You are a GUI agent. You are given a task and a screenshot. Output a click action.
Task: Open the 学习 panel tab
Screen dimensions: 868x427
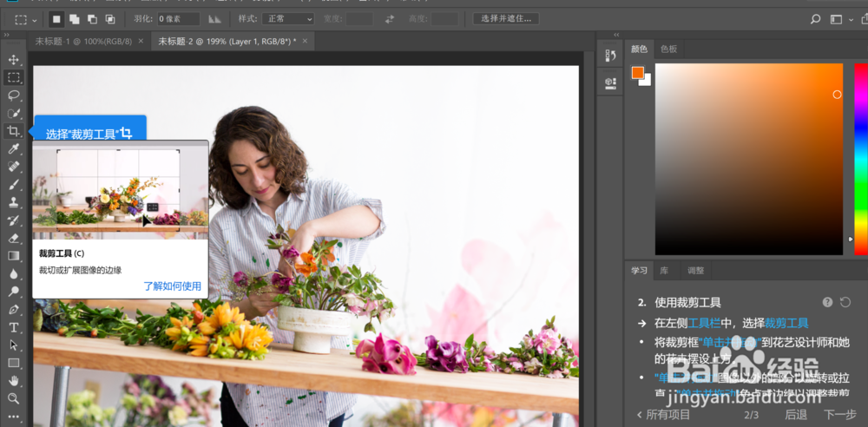pyautogui.click(x=639, y=271)
